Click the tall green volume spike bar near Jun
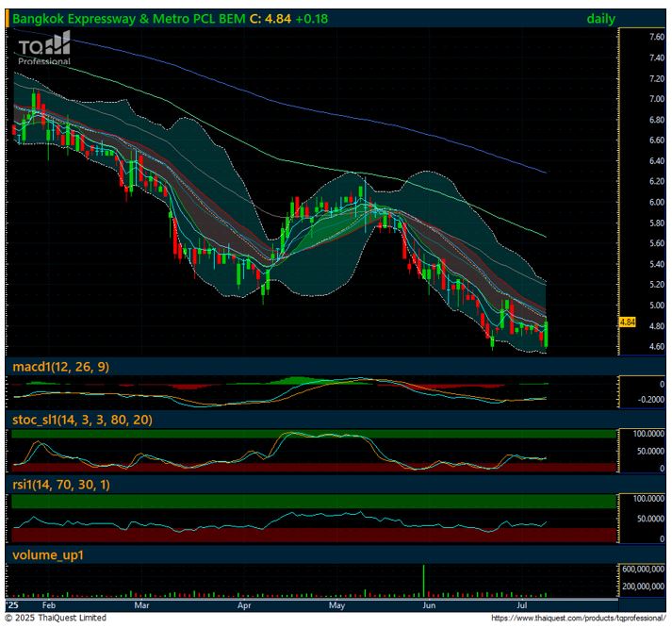 click(424, 581)
